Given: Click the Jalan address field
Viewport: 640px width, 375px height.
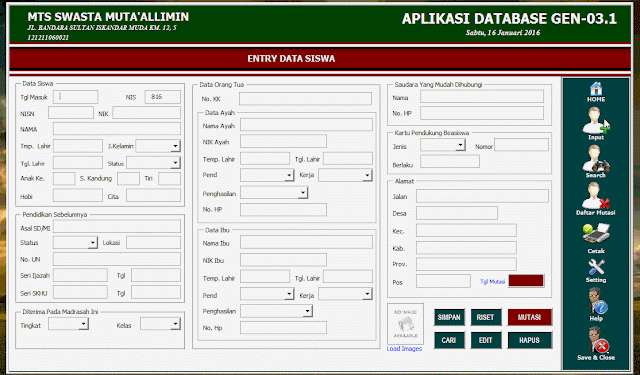Looking at the screenshot, I should pos(482,196).
